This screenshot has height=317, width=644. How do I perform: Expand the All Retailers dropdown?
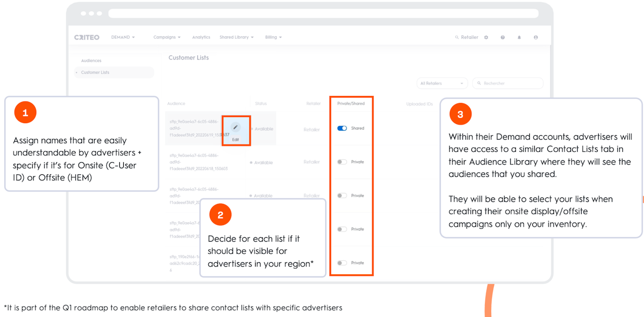coord(442,83)
